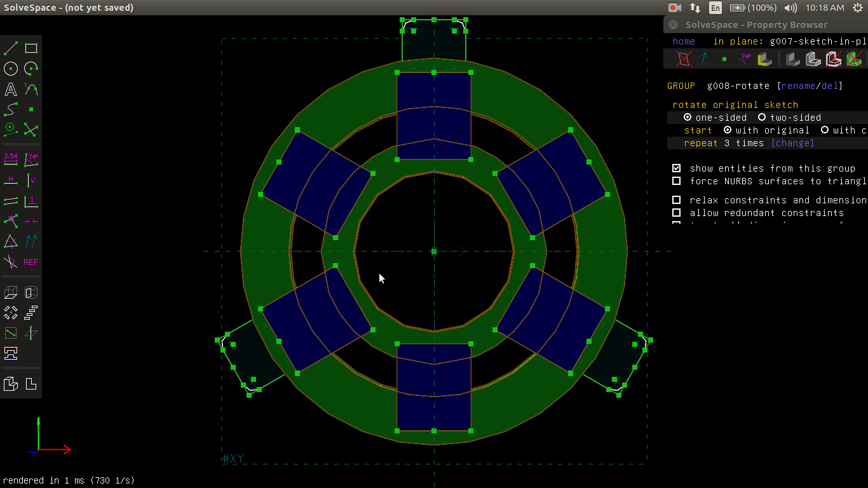Apply the symmetric constraint (magenta arrows)
The height and width of the screenshot is (488, 868).
coord(31,221)
